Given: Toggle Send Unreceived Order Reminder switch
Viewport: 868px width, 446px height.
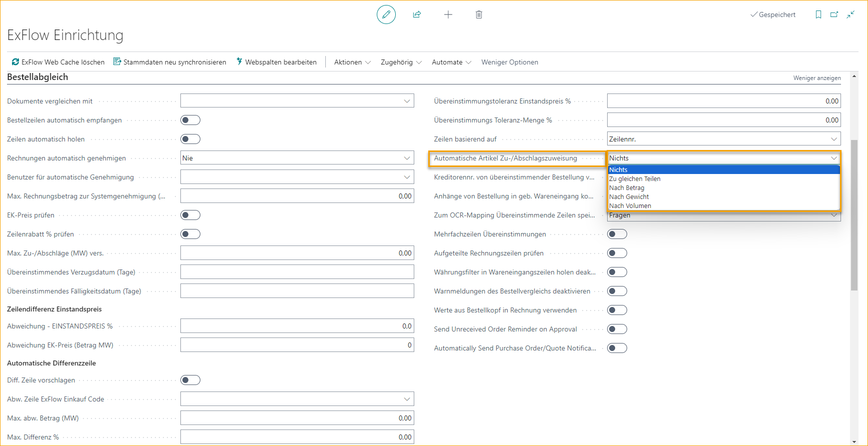Looking at the screenshot, I should point(617,329).
